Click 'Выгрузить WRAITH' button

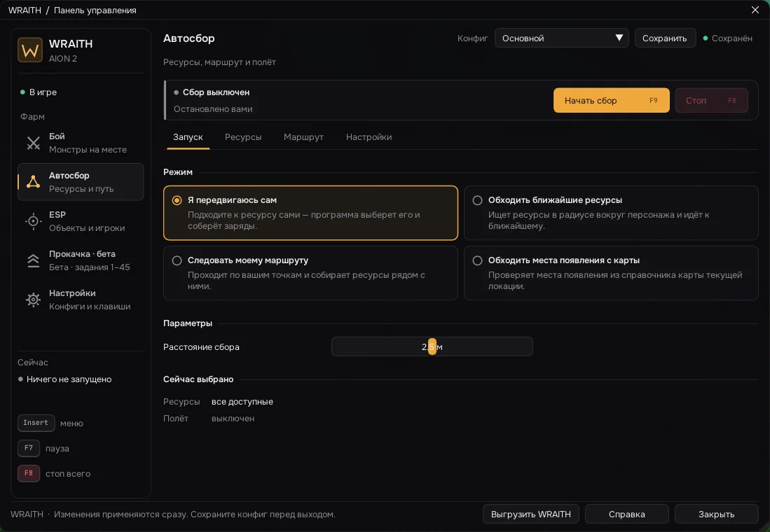point(531,514)
